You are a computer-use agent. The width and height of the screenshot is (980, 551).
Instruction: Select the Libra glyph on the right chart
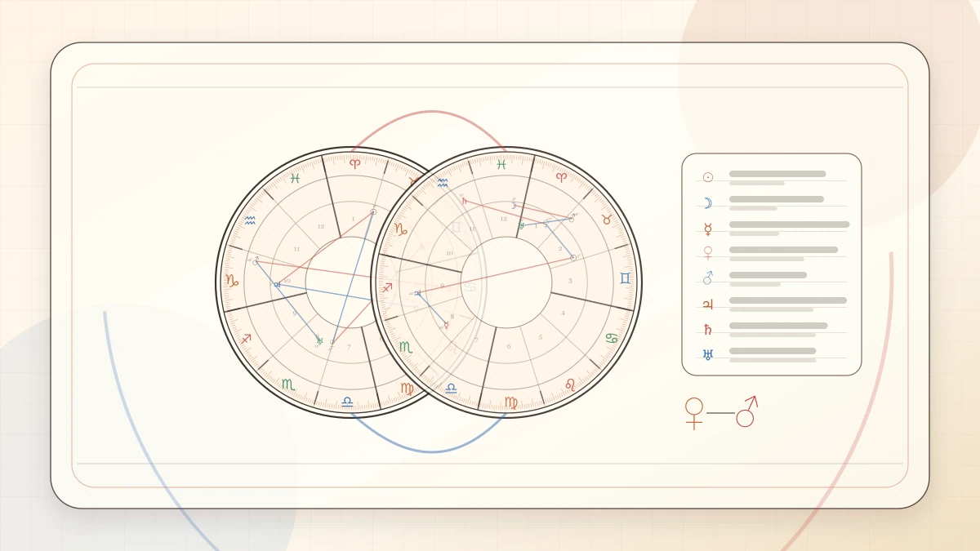point(451,389)
